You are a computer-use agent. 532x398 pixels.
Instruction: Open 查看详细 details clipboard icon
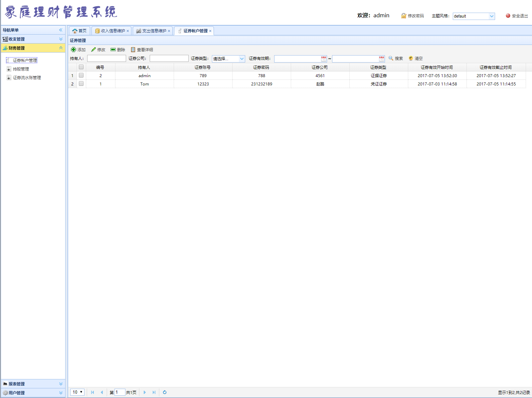point(133,50)
